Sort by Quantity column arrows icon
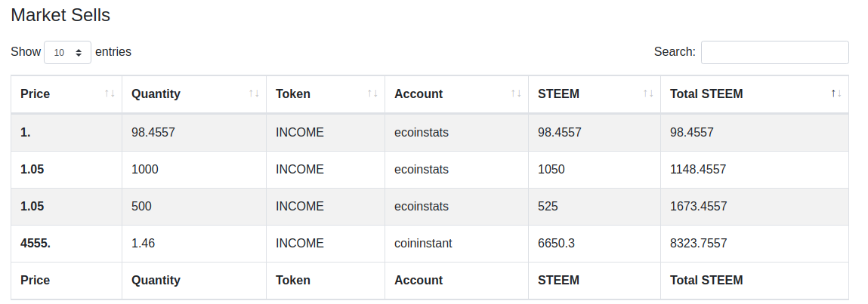868x304 pixels. click(x=254, y=94)
